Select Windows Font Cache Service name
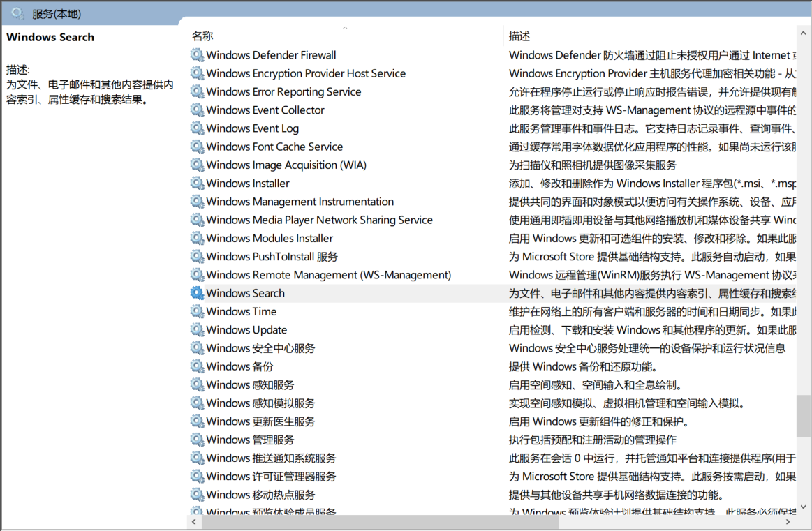This screenshot has height=531, width=812. click(274, 147)
